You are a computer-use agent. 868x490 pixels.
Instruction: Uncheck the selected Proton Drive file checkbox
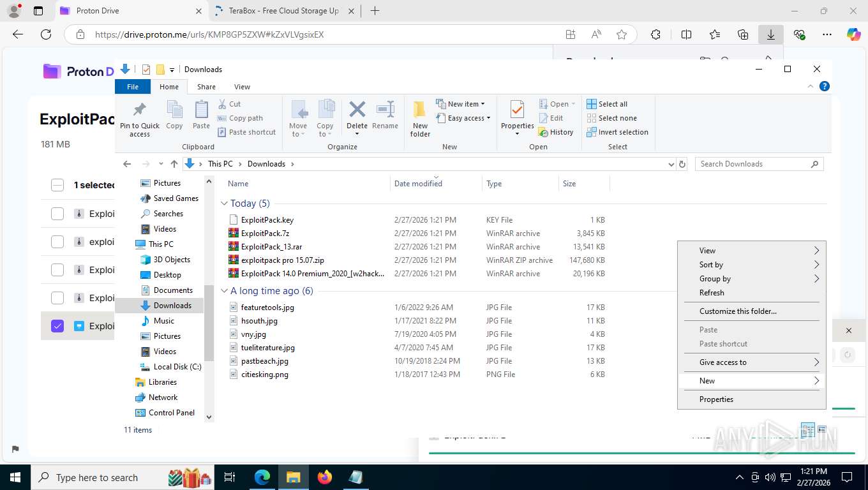pyautogui.click(x=57, y=326)
